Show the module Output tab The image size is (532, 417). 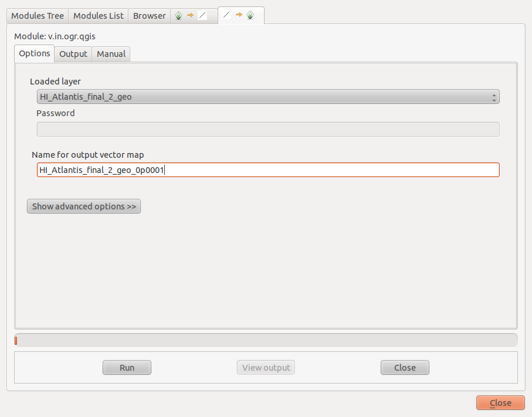click(73, 54)
